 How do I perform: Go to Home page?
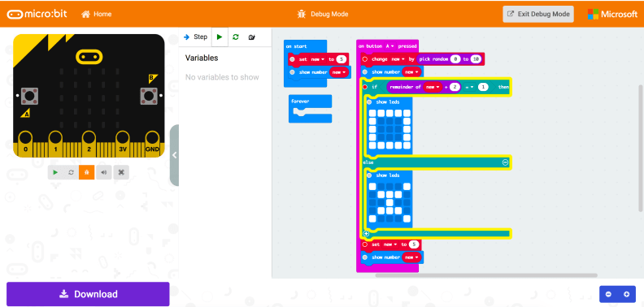[x=97, y=14]
